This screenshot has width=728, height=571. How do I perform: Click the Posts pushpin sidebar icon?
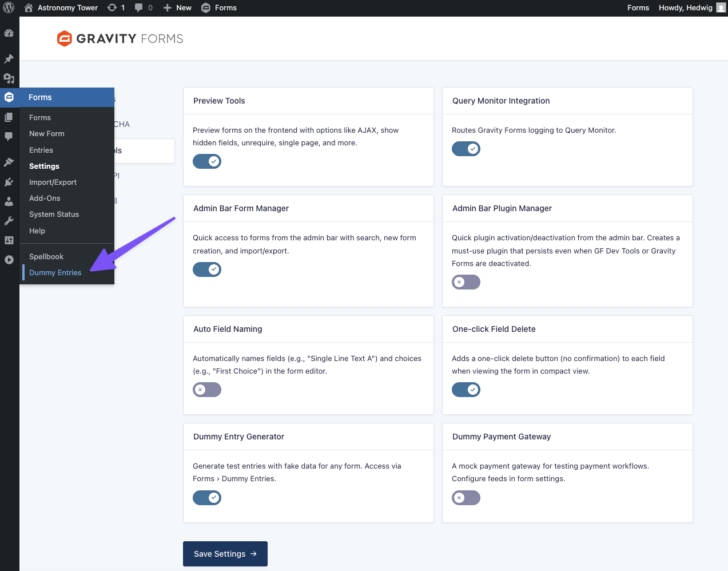(9, 59)
